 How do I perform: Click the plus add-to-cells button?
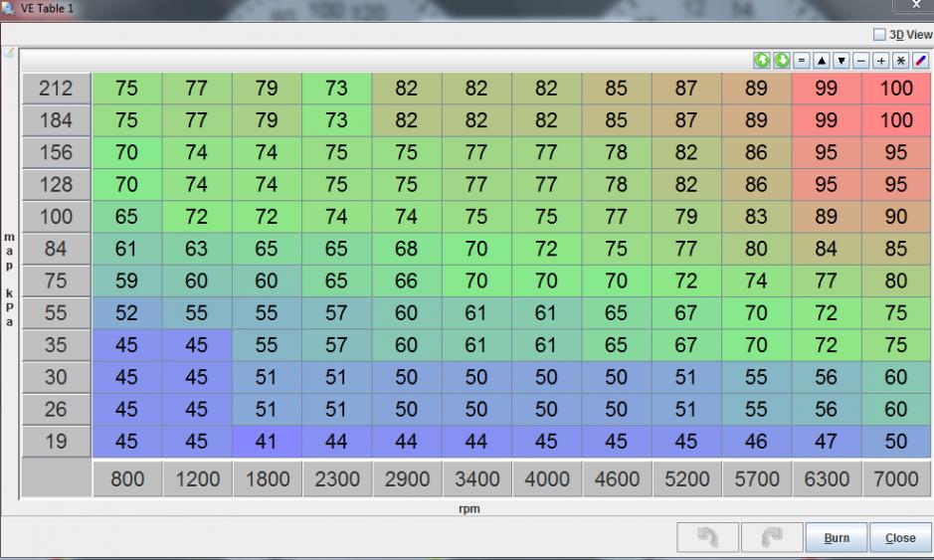881,60
